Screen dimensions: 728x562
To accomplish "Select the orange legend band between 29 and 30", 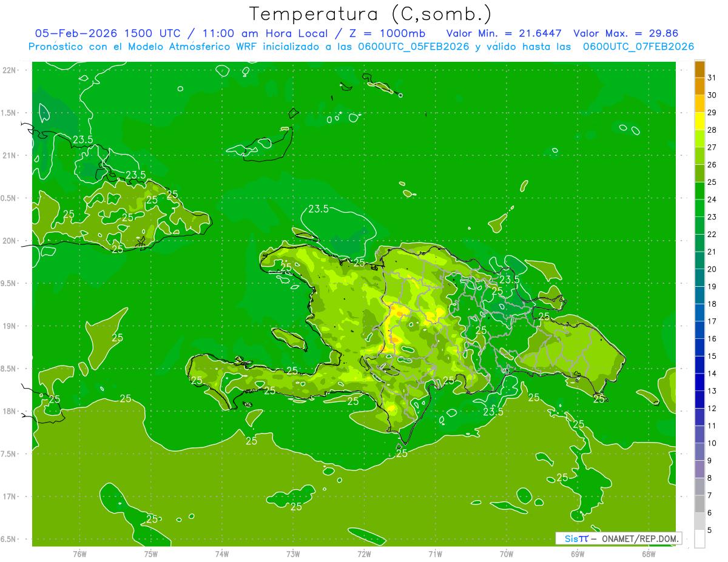I will tap(699, 104).
